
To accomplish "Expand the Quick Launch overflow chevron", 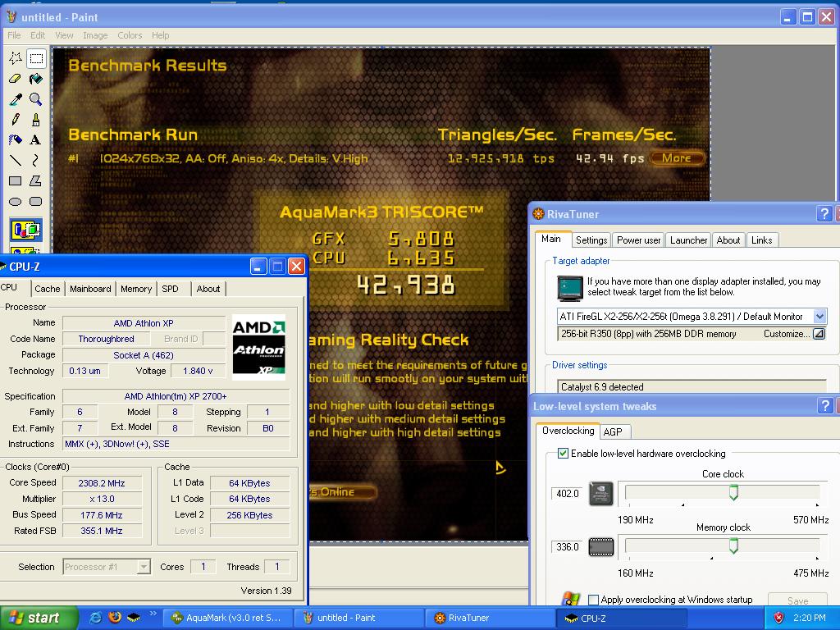I will pos(153,614).
